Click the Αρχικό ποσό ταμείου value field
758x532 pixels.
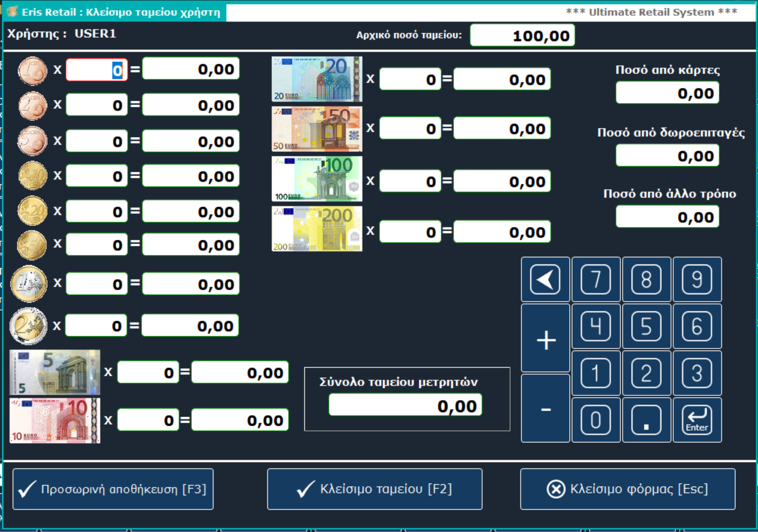(x=522, y=36)
